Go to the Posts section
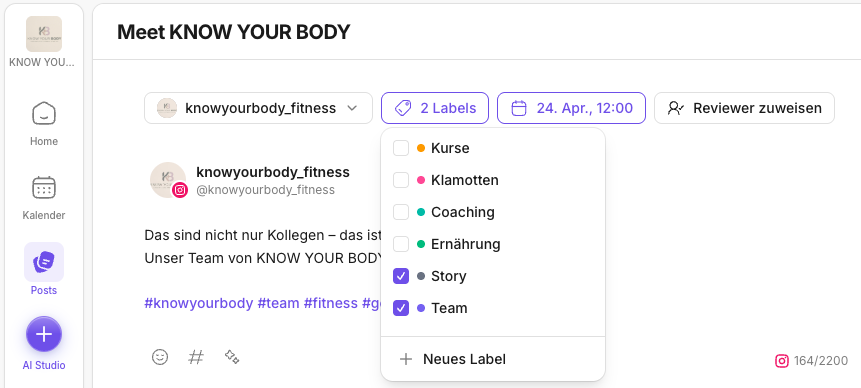861x388 pixels. (x=44, y=269)
